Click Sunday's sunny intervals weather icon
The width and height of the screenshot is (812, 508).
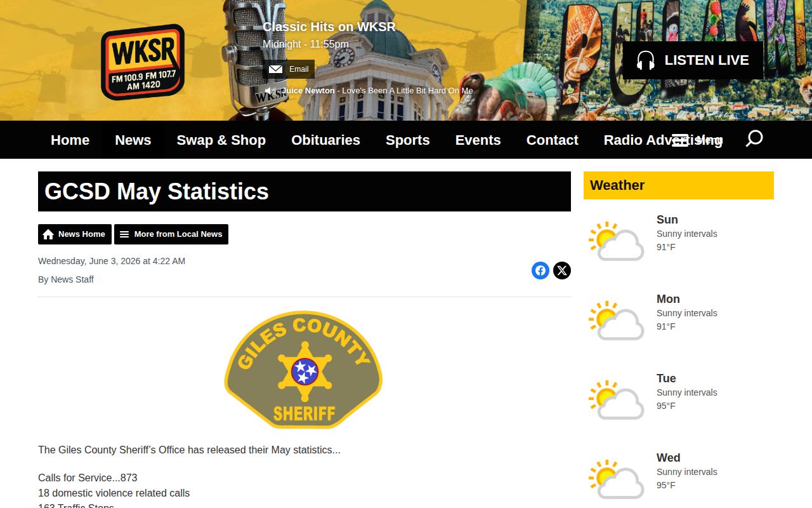click(616, 241)
